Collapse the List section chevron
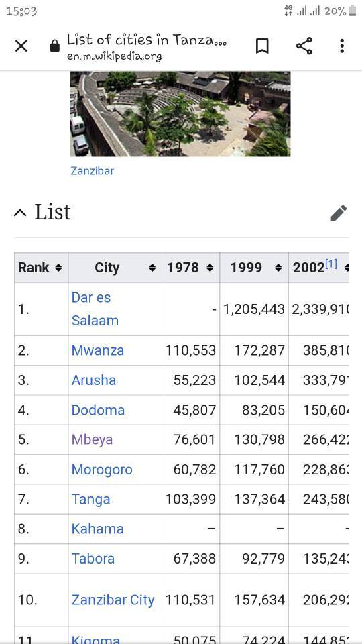 click(x=20, y=213)
